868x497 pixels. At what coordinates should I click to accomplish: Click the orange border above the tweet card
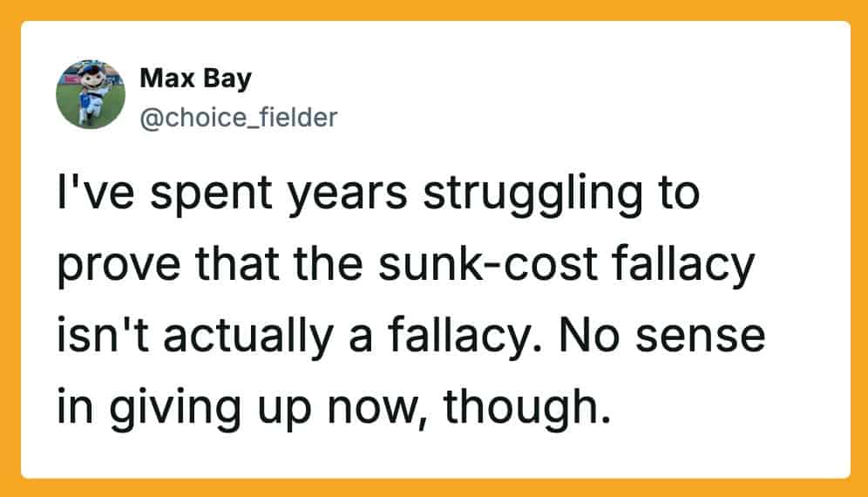click(434, 10)
